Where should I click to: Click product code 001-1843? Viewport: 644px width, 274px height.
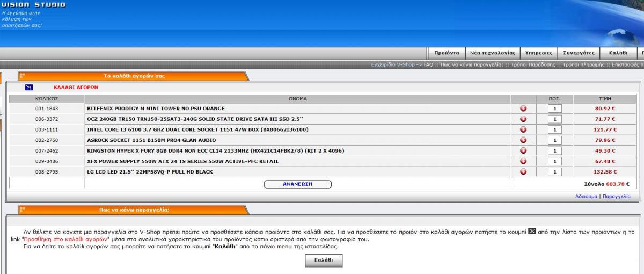47,109
